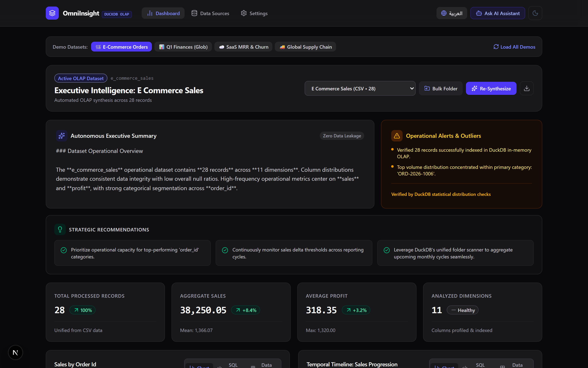Viewport: 588px width, 368px height.
Task: Go to the Data Sources tab
Action: point(210,13)
